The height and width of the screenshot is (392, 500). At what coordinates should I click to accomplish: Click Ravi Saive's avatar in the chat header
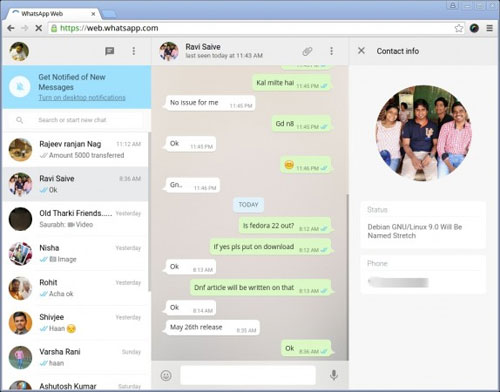point(169,51)
